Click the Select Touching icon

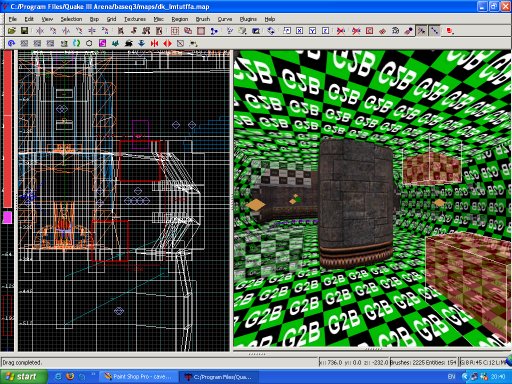pos(134,31)
